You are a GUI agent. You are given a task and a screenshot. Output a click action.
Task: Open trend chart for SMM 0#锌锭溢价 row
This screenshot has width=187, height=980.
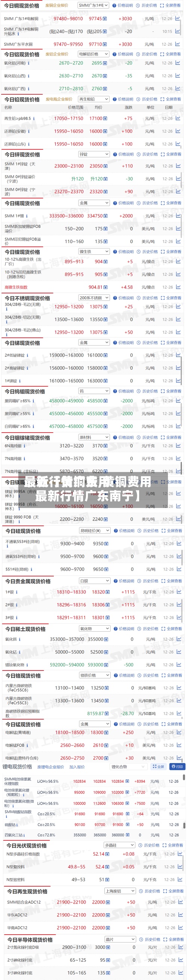tap(178, 179)
